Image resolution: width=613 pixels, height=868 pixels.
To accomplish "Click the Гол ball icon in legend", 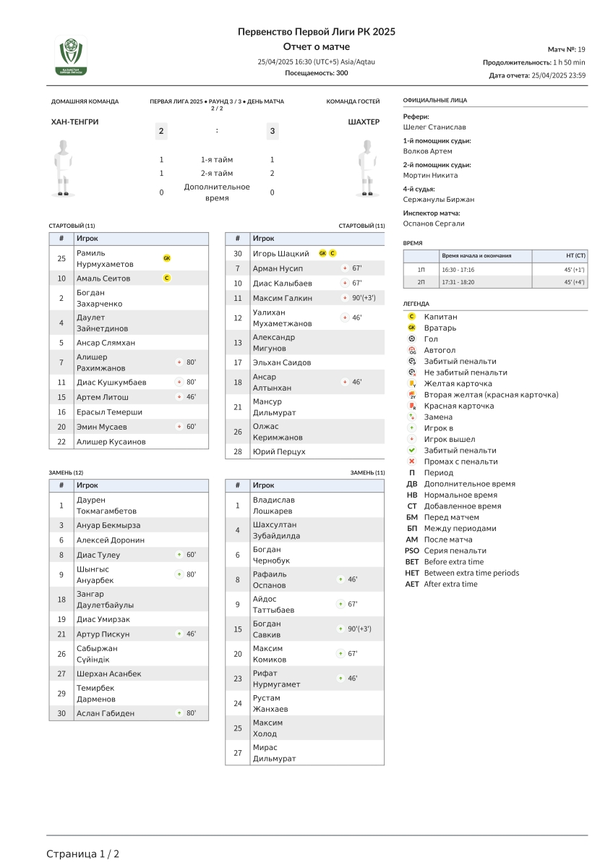I will click(x=412, y=339).
